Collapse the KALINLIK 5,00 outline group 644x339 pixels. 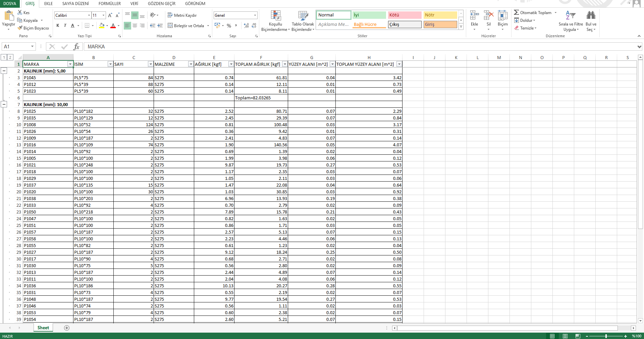[4, 71]
